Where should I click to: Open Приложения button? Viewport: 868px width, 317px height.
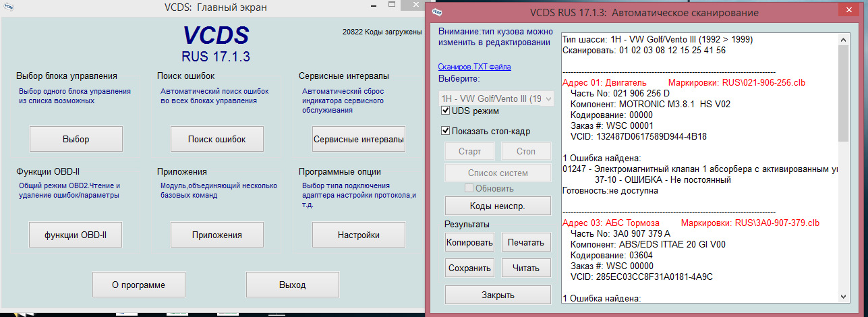(x=216, y=235)
